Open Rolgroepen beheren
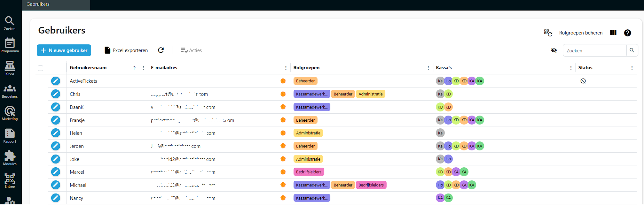This screenshot has width=644, height=205. coord(581,33)
